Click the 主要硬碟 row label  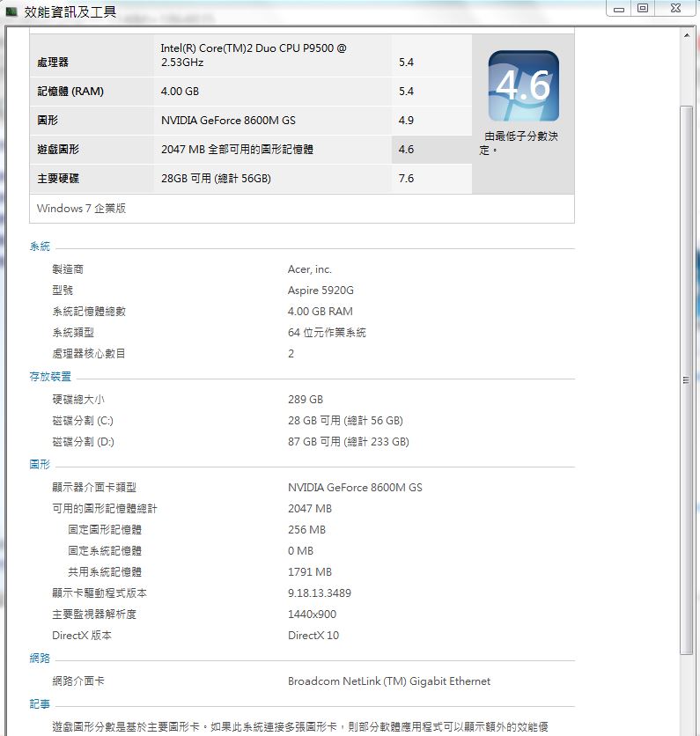[x=58, y=179]
